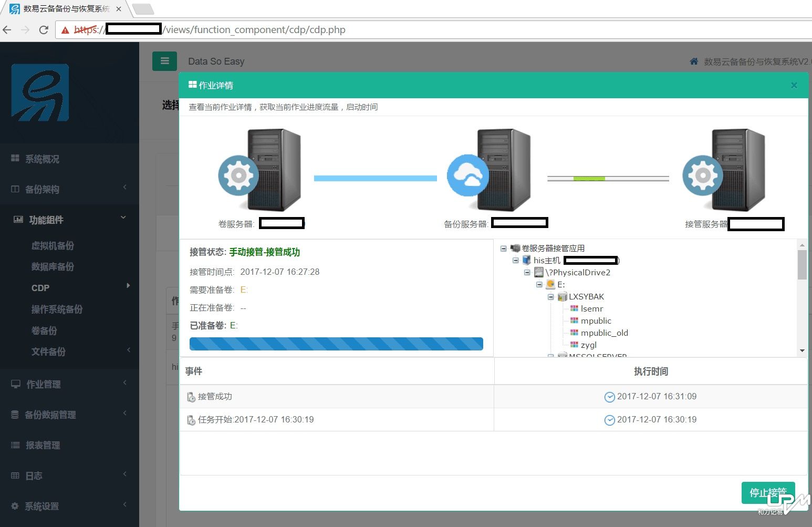Click the clock icon beside 16:31:09
812x527 pixels.
pyautogui.click(x=609, y=397)
